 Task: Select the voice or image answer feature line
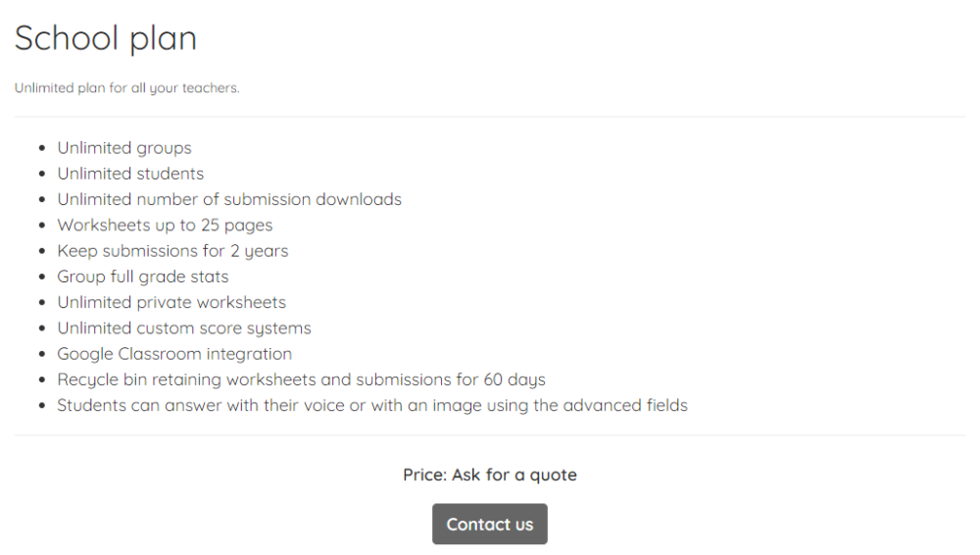pyautogui.click(x=372, y=405)
